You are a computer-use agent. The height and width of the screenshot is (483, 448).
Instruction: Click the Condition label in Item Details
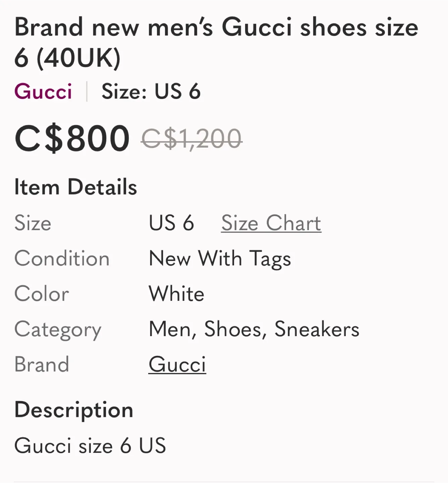point(62,259)
